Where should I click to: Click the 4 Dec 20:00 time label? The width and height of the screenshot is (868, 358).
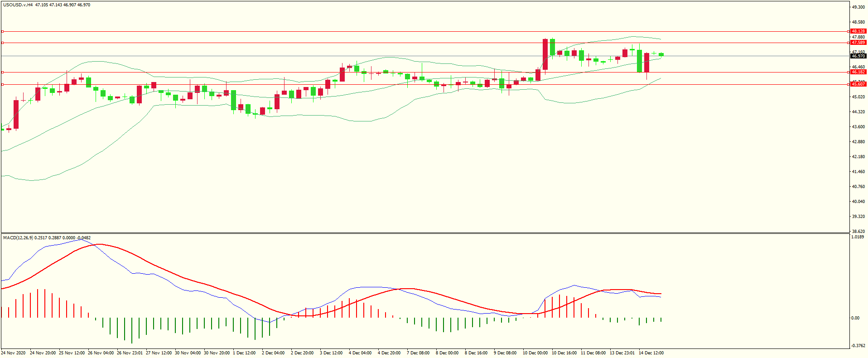(389, 353)
